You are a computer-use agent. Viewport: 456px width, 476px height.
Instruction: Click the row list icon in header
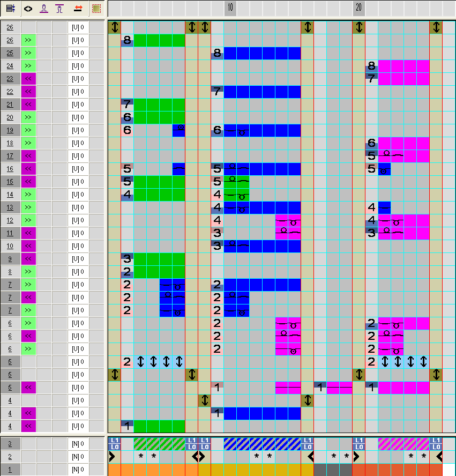(10, 9)
